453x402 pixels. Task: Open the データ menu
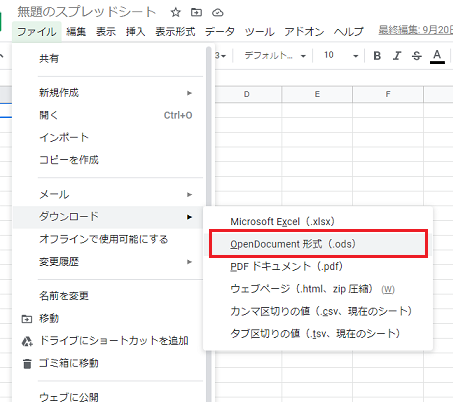tap(220, 32)
